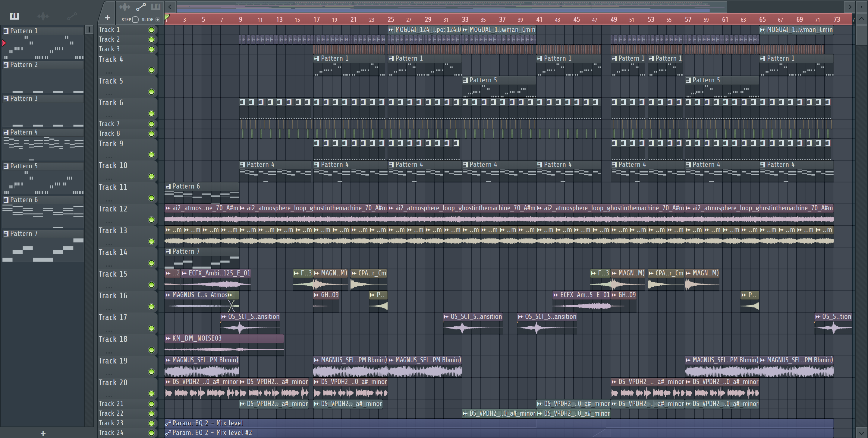Screen dimensions: 868x438
Task: Mute Track 2 with its green light
Action: click(x=152, y=40)
